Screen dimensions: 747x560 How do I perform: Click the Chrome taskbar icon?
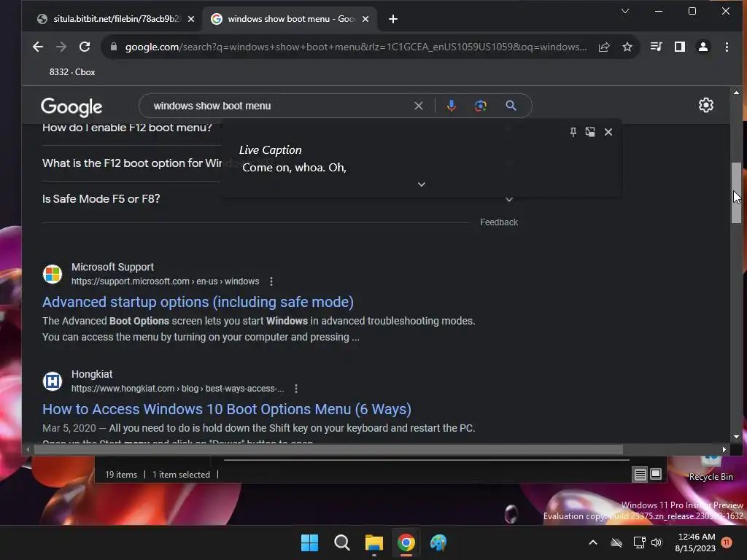click(x=406, y=542)
